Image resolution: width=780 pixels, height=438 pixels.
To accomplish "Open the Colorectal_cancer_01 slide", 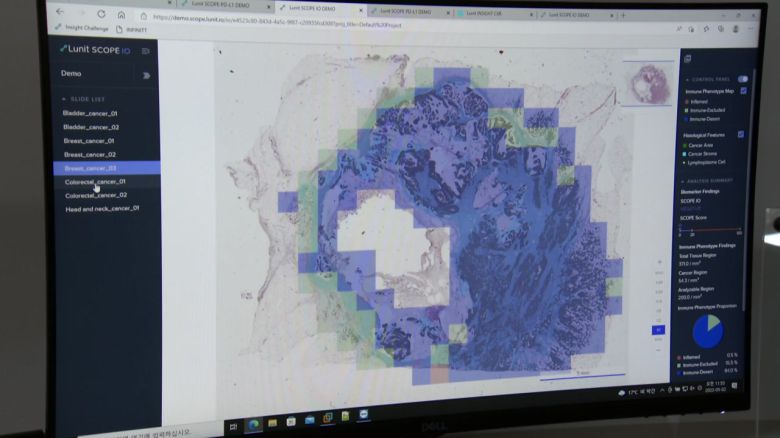I will point(95,182).
